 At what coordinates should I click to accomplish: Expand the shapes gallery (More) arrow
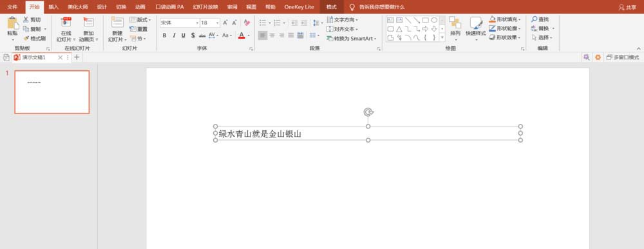point(442,37)
